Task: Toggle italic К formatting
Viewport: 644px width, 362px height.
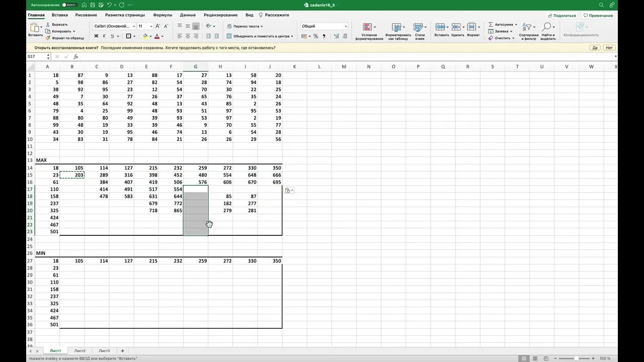Action: point(104,36)
